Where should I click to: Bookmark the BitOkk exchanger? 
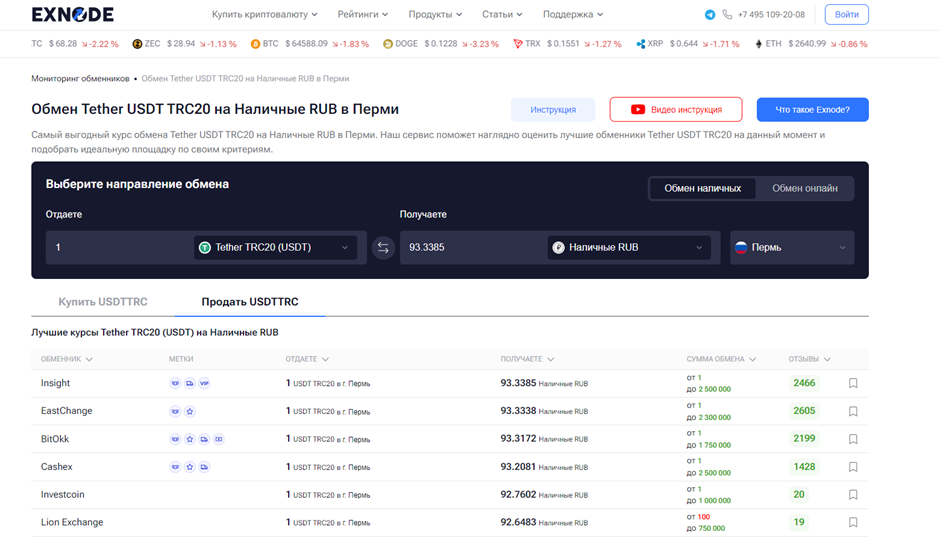coord(853,439)
